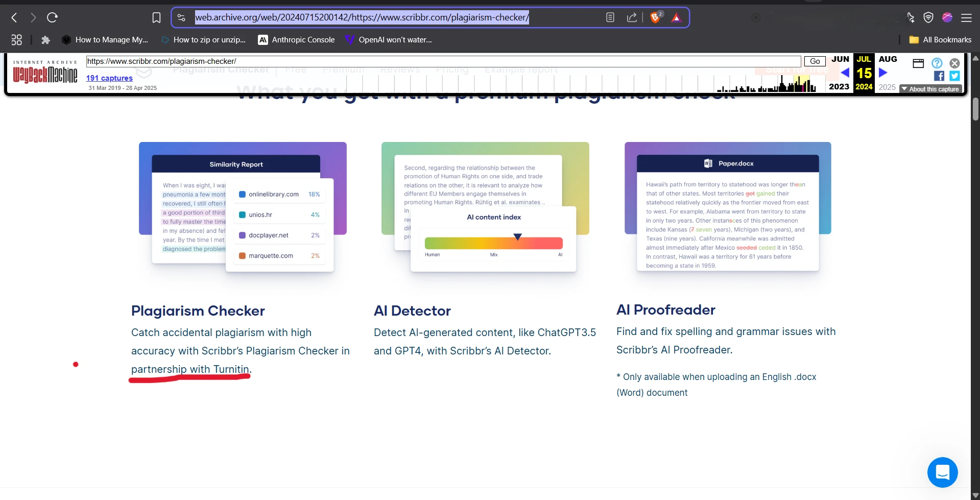Click the browser address bar URL

pyautogui.click(x=362, y=17)
